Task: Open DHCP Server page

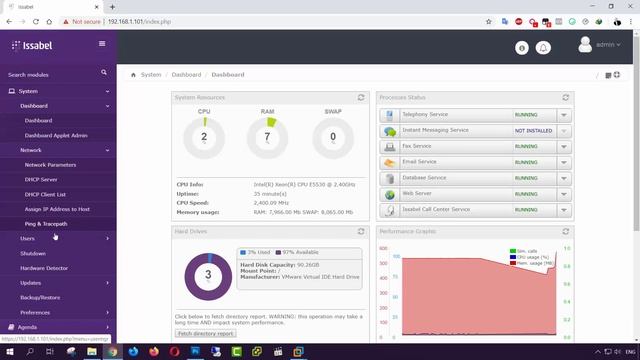Action: tap(41, 180)
